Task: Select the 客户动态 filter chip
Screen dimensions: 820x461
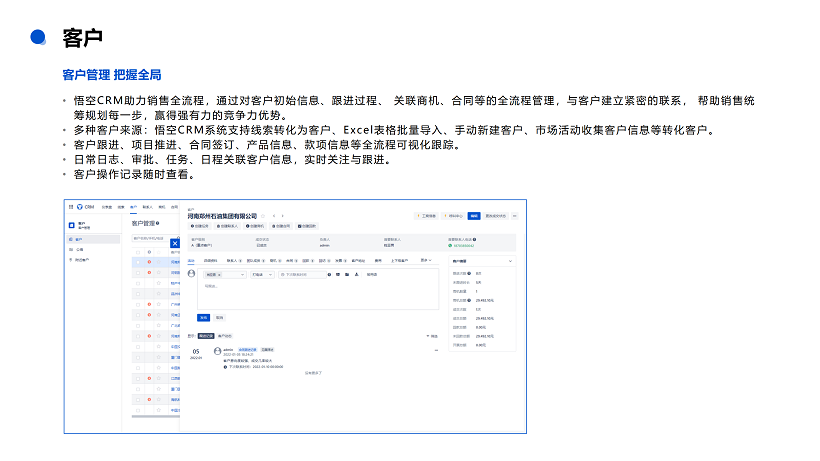Action: click(x=224, y=336)
